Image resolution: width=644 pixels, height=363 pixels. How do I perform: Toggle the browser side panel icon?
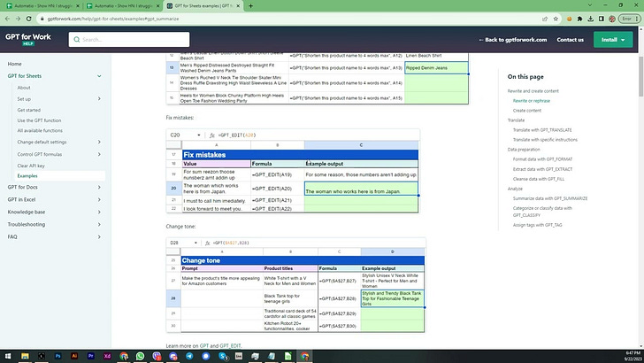click(x=602, y=19)
